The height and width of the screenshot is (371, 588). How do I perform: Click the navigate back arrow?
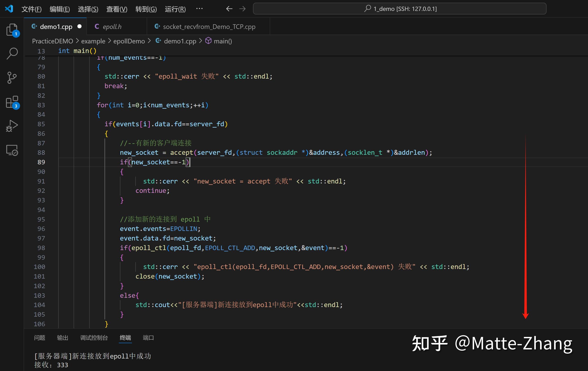(229, 8)
